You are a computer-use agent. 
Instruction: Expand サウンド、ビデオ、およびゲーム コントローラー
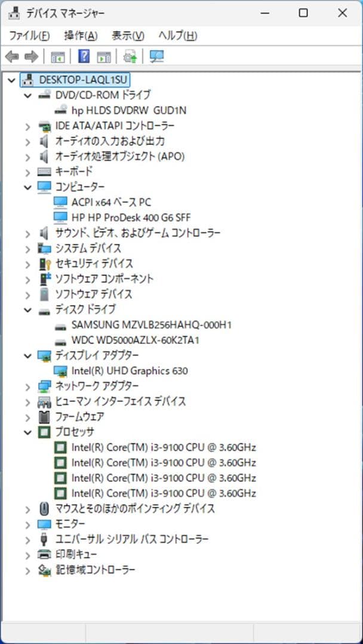27,234
